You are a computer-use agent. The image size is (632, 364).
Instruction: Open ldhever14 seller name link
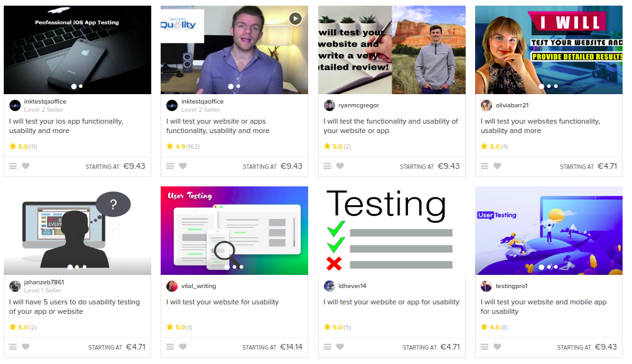352,286
